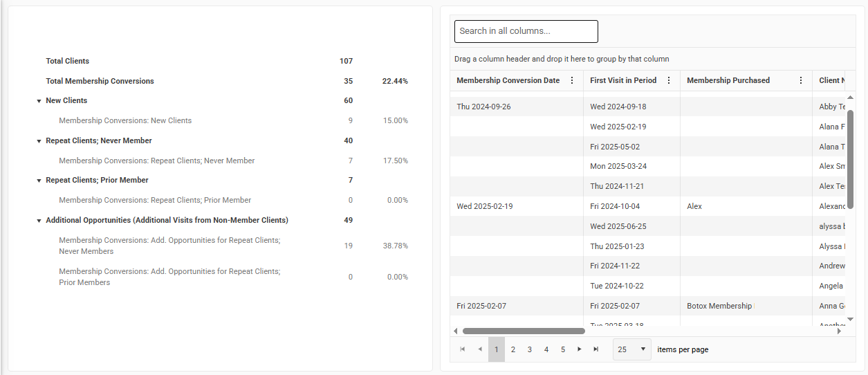
Task: Collapse Repeat Clients; Never Member section
Action: pos(39,141)
